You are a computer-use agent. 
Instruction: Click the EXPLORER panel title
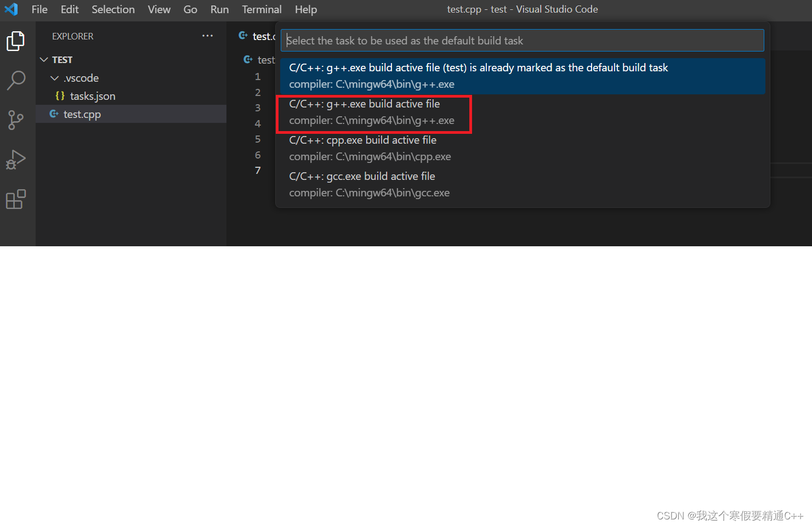72,36
